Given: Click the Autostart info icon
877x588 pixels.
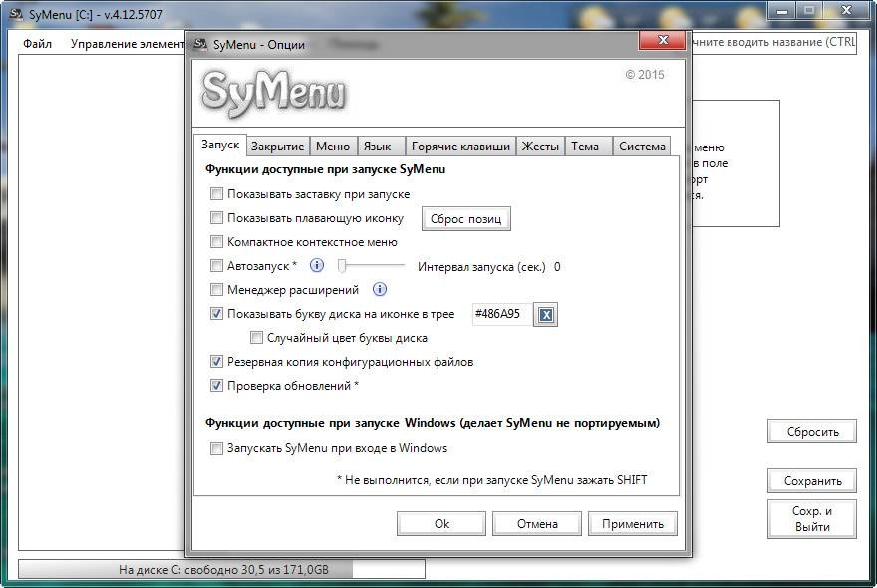Looking at the screenshot, I should click(x=317, y=265).
